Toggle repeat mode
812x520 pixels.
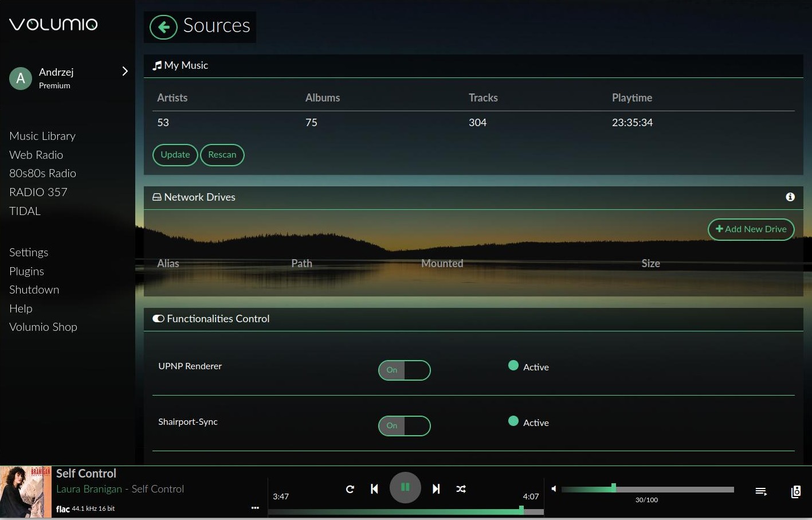350,489
